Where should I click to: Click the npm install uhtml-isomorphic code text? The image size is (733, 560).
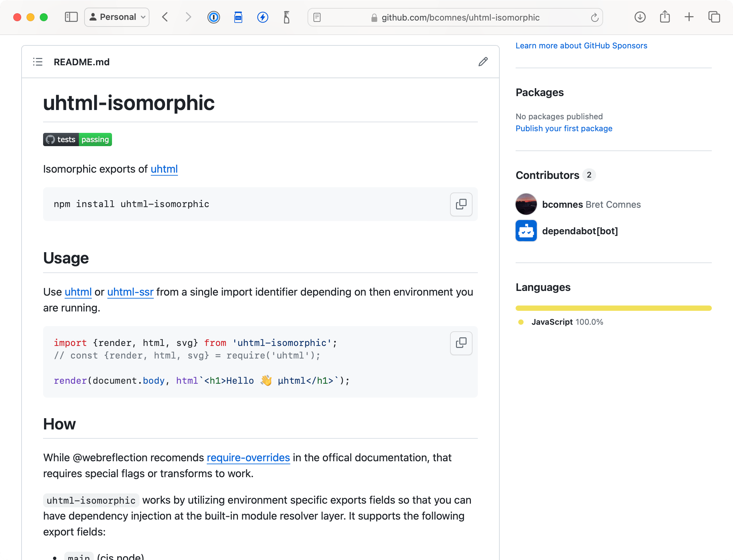pyautogui.click(x=131, y=204)
